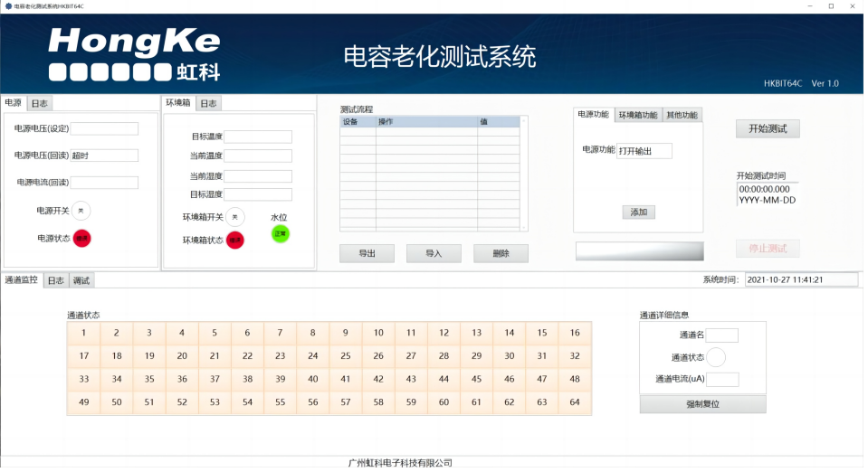Viewport: 868px width, 472px height.
Task: Open the 电源功能 dropdown showing 打开输出
Action: pos(644,151)
